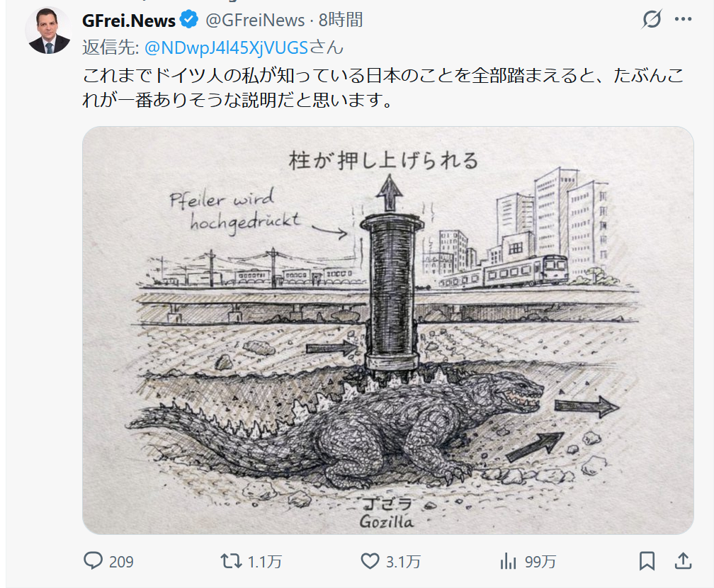Click the GFrei.News display name
Image resolution: width=714 pixels, height=588 pixels.
click(x=129, y=21)
